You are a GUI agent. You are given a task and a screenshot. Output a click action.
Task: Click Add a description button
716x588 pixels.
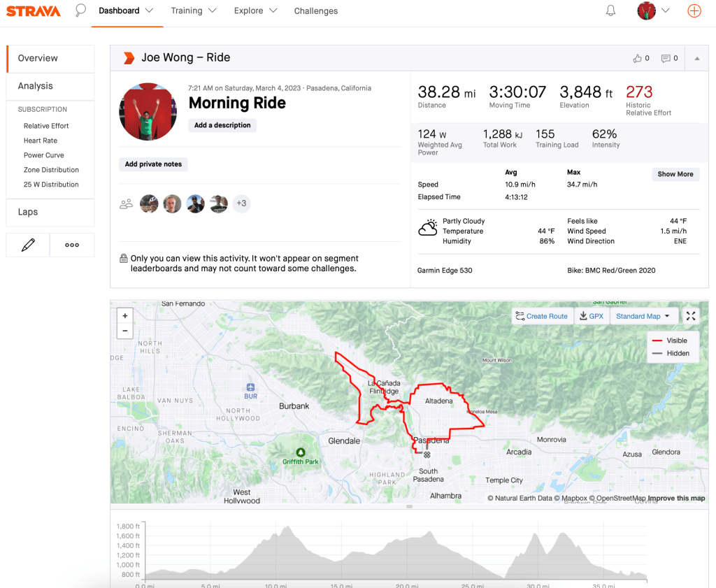tap(222, 125)
